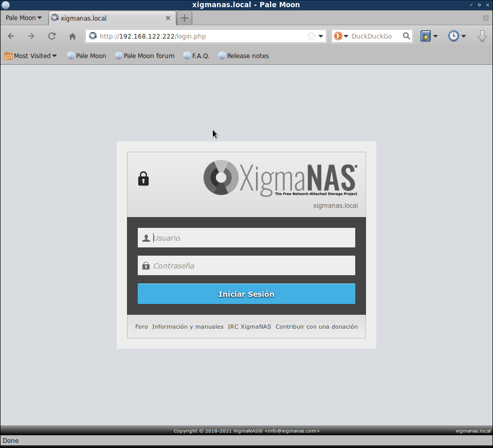Go back using the back arrow
The width and height of the screenshot is (493, 448).
pos(11,36)
